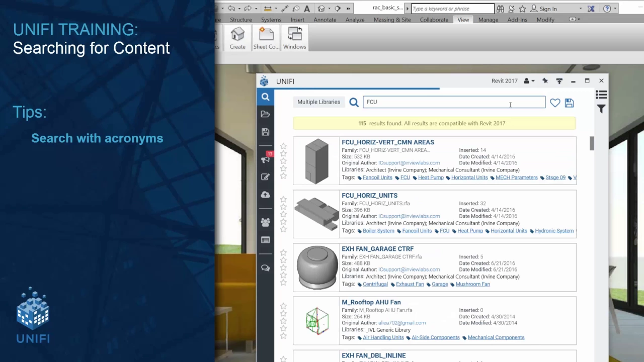Select the M_Rooftop AHU Fan thumbnail

coord(317,321)
